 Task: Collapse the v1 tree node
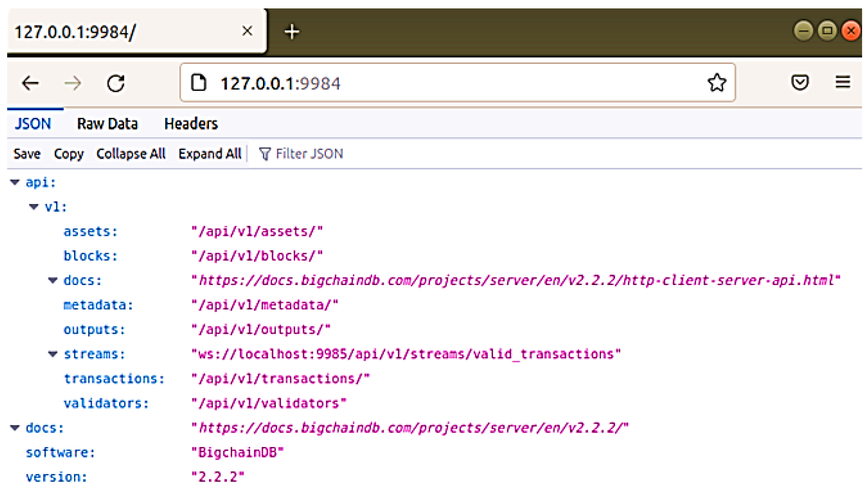34,207
